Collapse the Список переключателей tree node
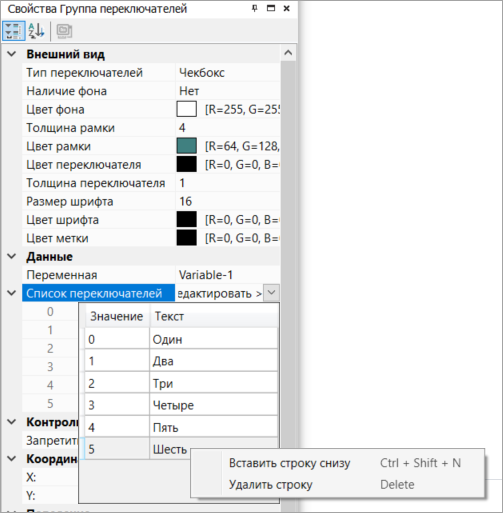This screenshot has width=503, height=513. point(12,293)
